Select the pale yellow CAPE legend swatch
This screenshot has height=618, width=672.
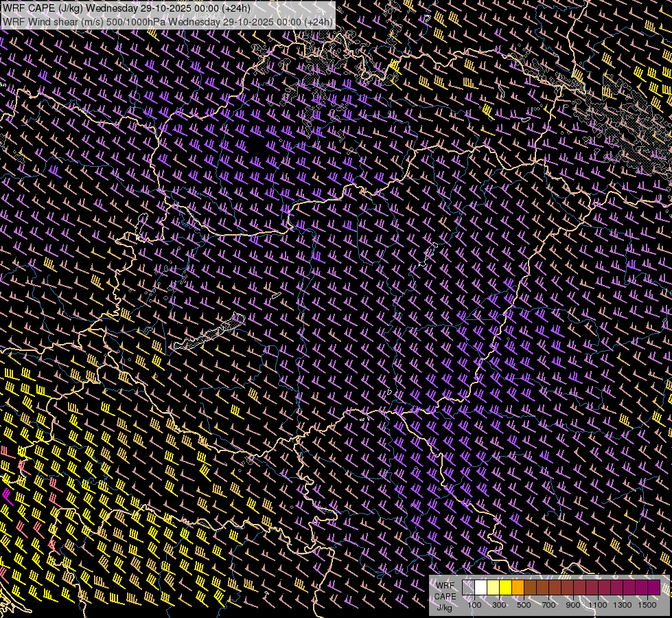click(x=494, y=588)
